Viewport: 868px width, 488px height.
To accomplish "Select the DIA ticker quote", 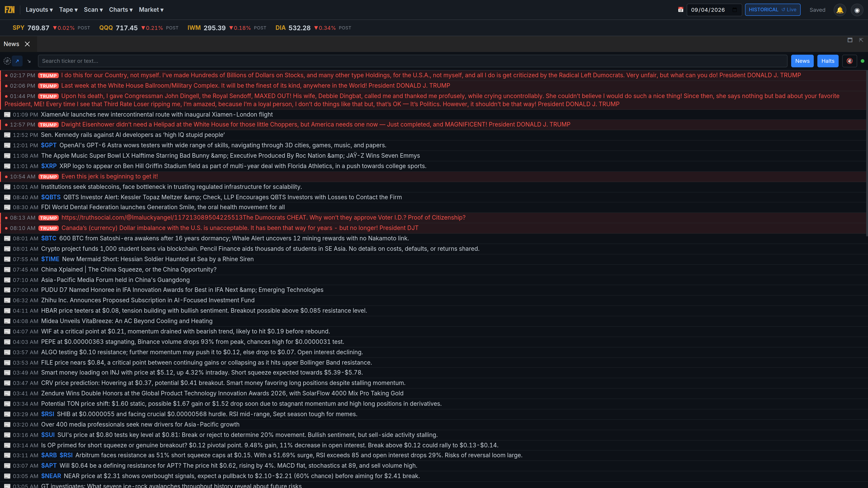I will pos(313,28).
